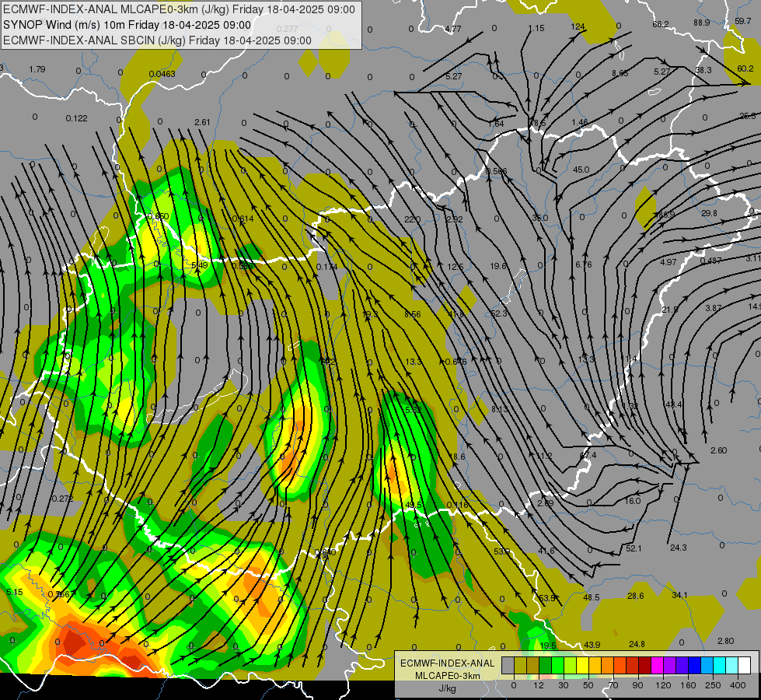The image size is (761, 700).
Task: Click the legend scale value 50
Action: (x=588, y=685)
